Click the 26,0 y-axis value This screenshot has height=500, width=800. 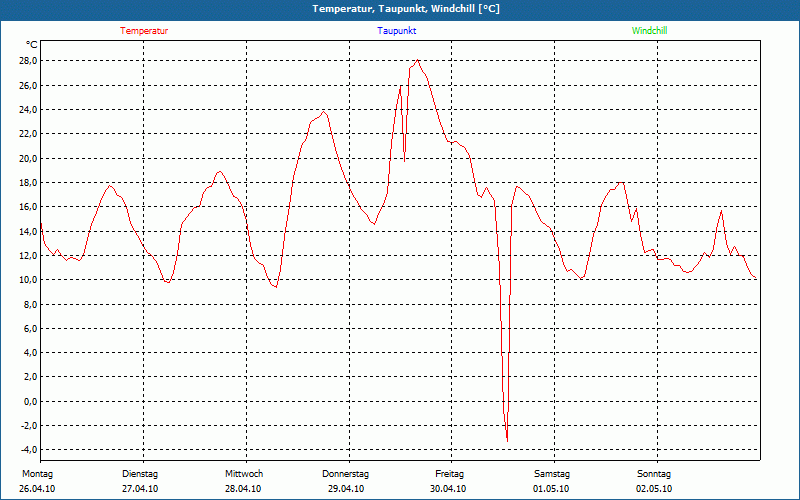pos(28,85)
